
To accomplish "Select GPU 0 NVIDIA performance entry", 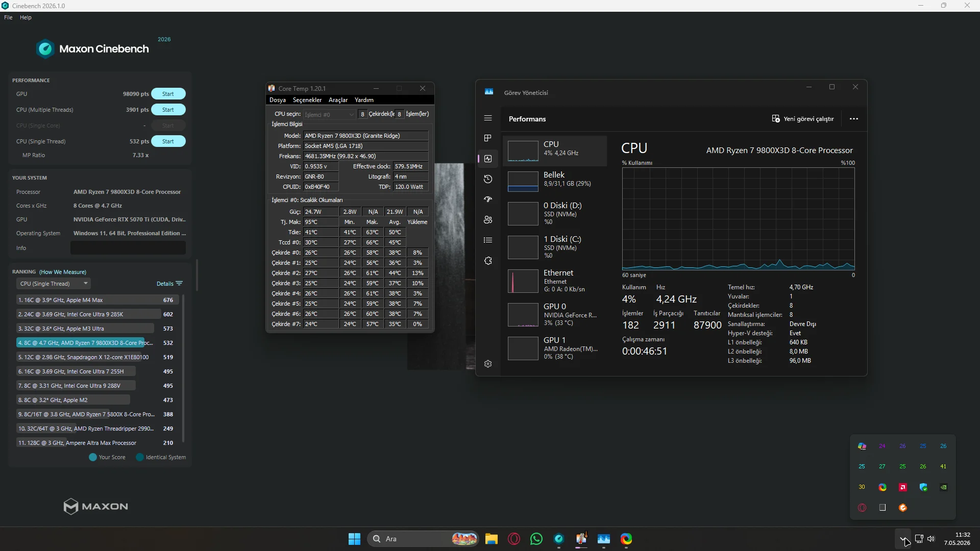I will [555, 314].
